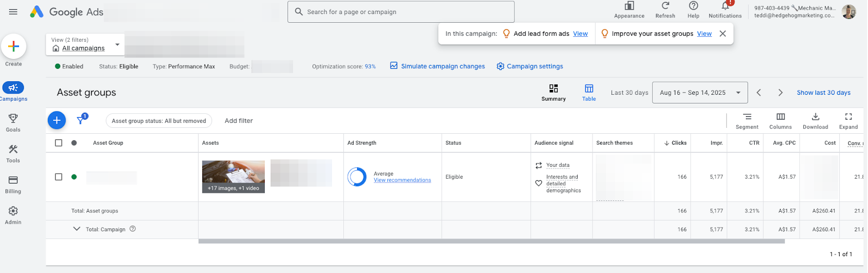Screen dimensions: 868x273
Task: Click View recommendations link
Action: [x=402, y=180]
